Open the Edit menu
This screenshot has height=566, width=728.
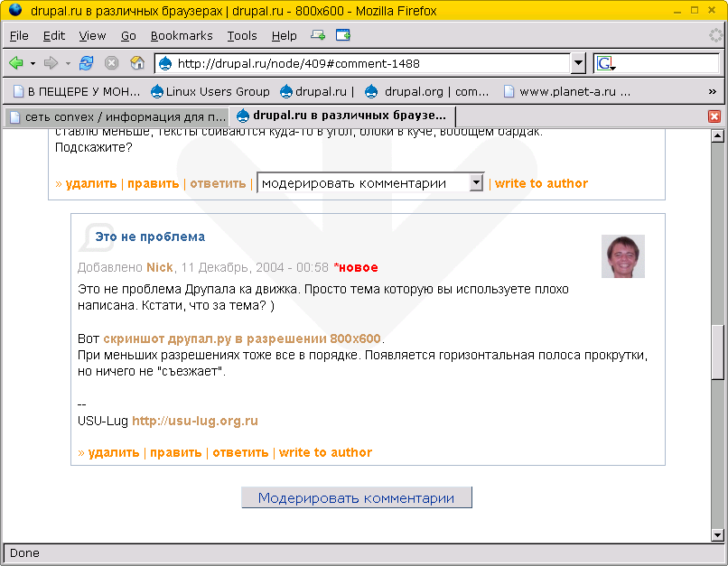[54, 36]
